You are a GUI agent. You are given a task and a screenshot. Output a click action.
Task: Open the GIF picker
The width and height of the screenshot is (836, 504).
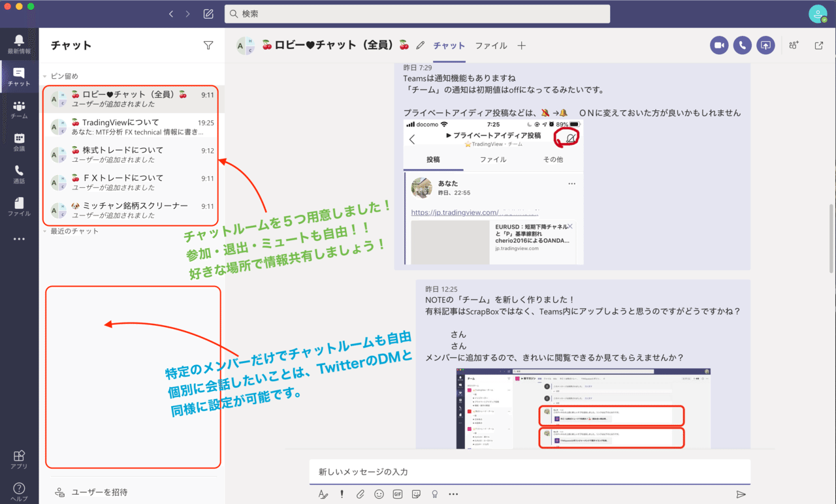point(397,494)
